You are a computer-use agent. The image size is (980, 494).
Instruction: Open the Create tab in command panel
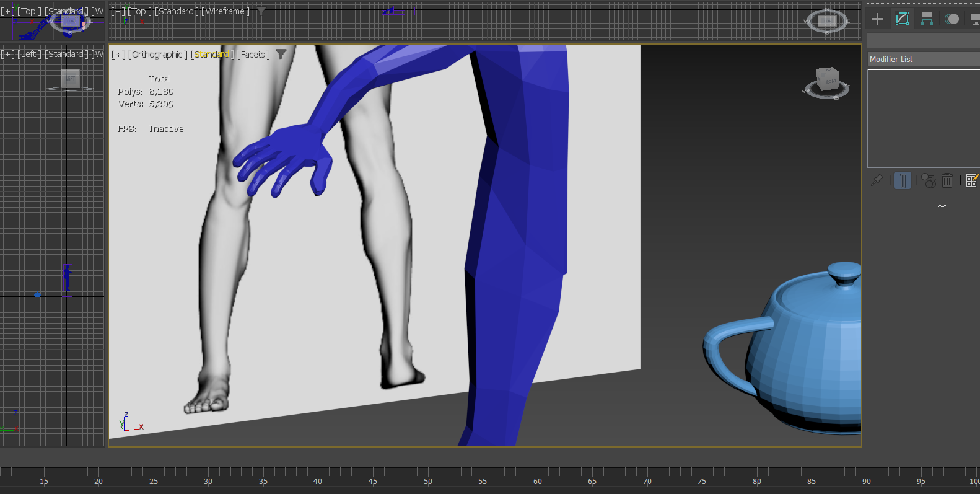[877, 19]
